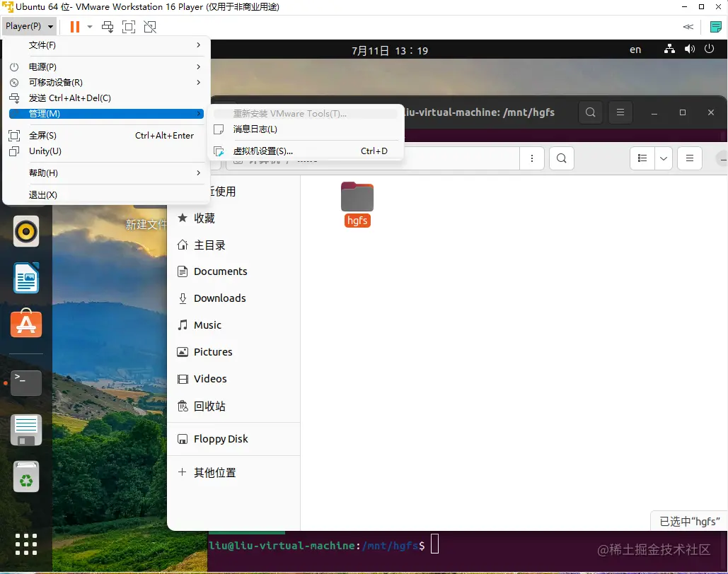Expand the arrow next to 可移动设备(R)
Viewport: 728px width, 574px height.
coord(199,83)
